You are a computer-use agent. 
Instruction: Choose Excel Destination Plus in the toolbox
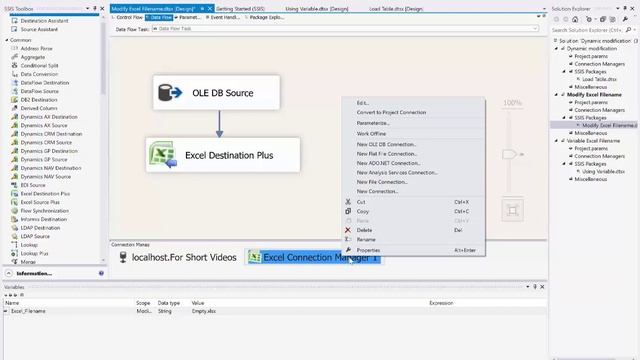pos(45,193)
